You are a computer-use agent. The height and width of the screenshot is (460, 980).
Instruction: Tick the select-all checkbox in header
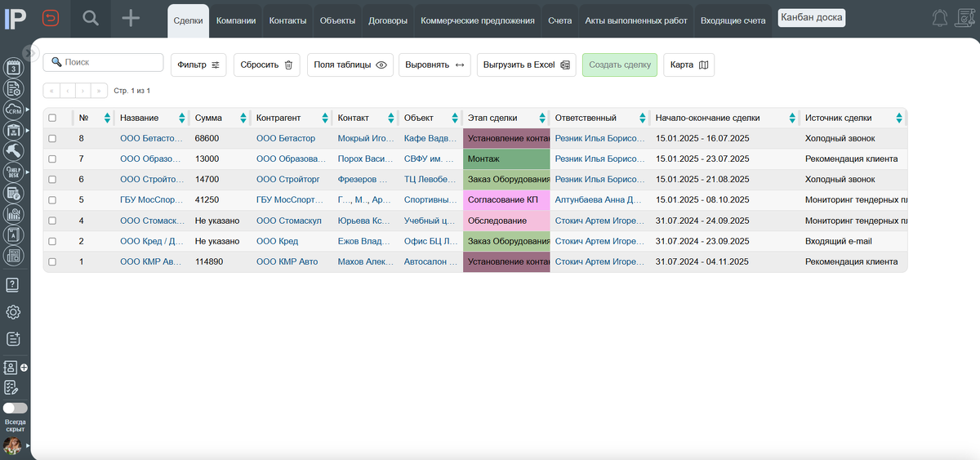pyautogui.click(x=52, y=118)
